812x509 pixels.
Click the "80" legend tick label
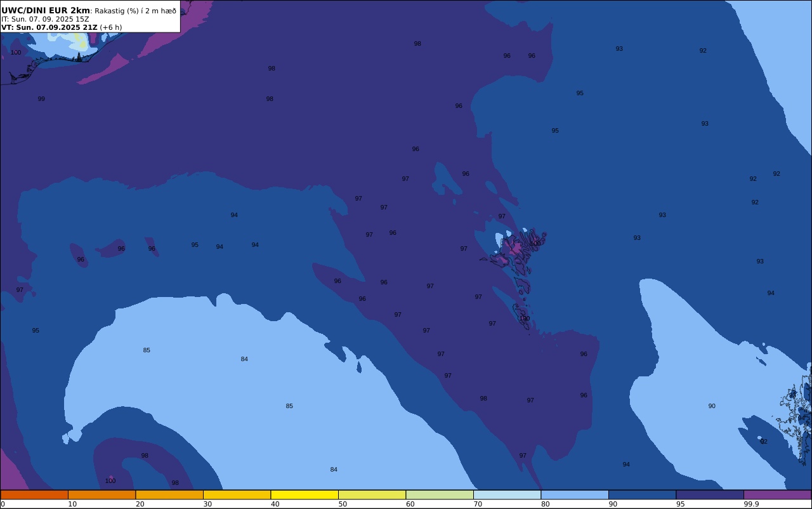click(x=545, y=504)
